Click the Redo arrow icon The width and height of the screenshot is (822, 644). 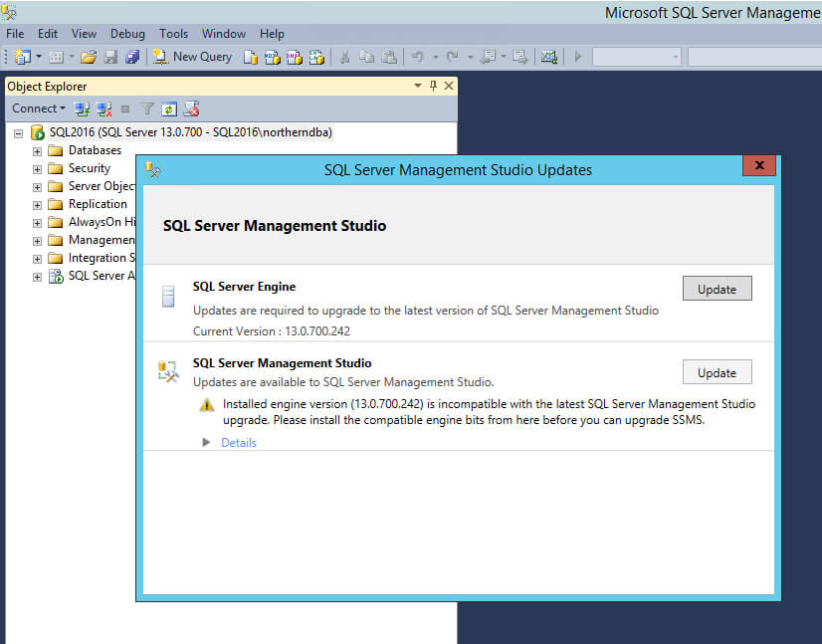(452, 56)
